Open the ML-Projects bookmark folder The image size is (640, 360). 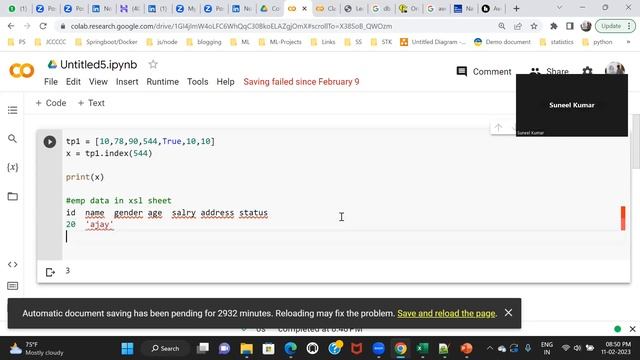coord(280,42)
